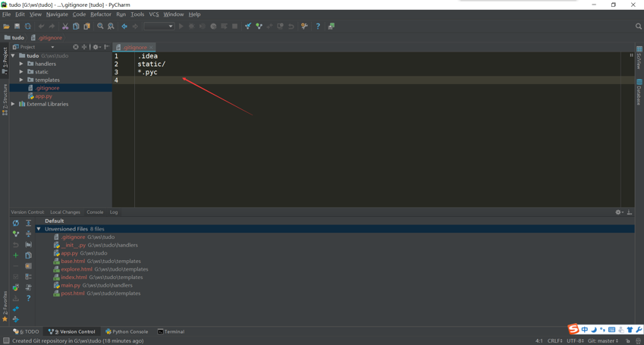Switch to the Local Changes tab
The width and height of the screenshot is (644, 345).
point(65,212)
